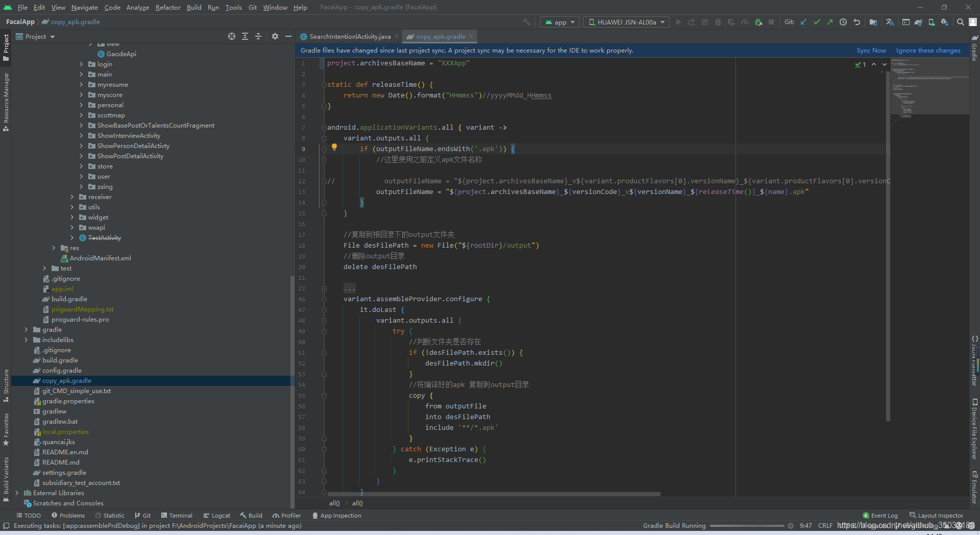980x535 pixels.
Task: Open the Project Structure icon
Action: tap(873, 22)
